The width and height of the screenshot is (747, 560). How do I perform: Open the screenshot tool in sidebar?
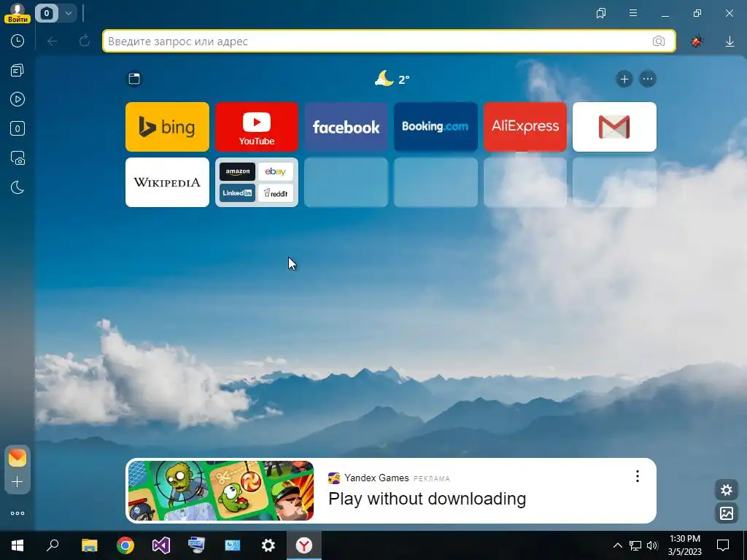pyautogui.click(x=18, y=158)
